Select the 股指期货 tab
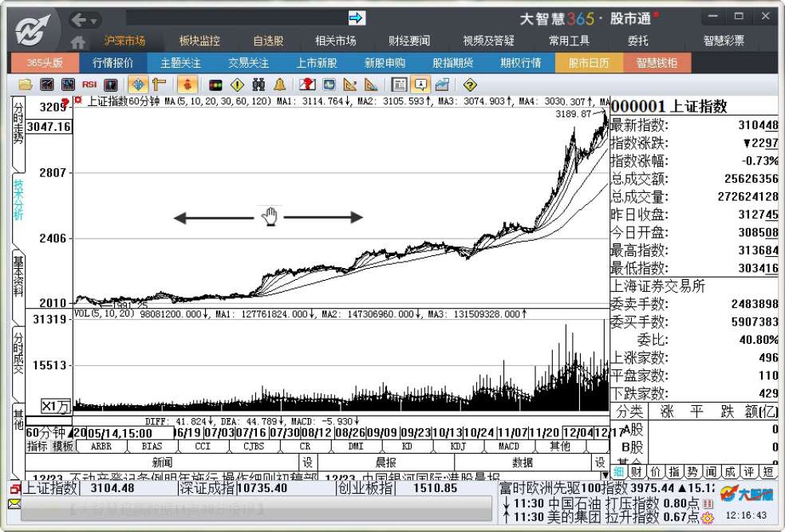The height and width of the screenshot is (532, 785). [453, 63]
